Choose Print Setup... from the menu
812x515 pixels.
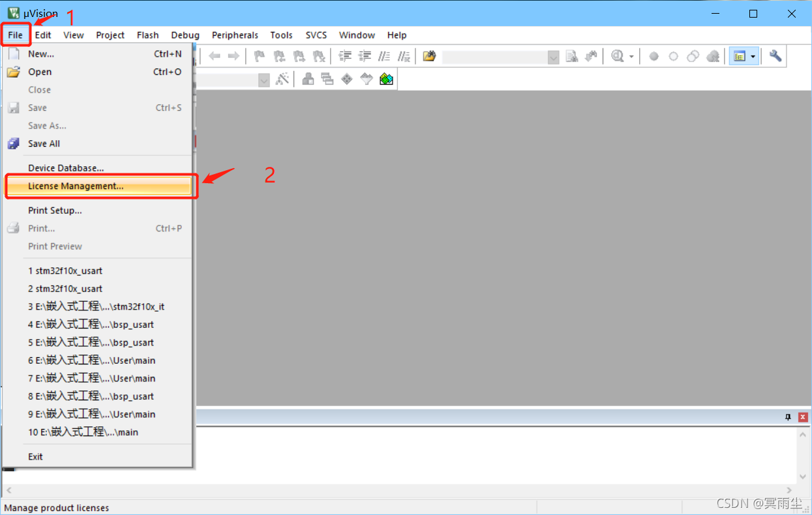(97, 211)
